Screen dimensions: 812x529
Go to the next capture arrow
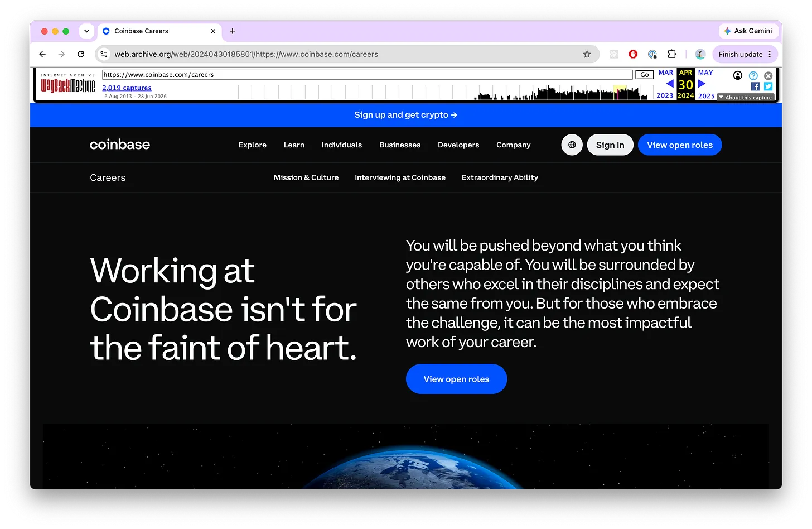(702, 84)
